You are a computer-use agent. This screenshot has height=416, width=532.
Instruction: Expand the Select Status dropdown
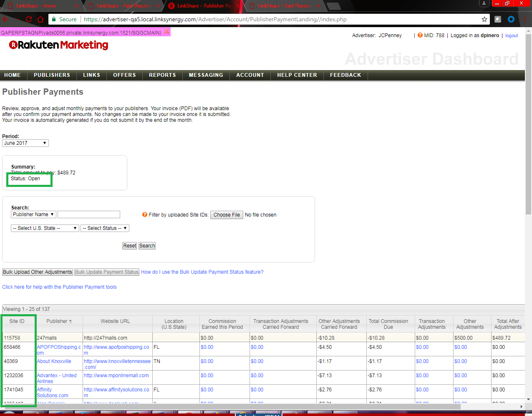click(105, 228)
